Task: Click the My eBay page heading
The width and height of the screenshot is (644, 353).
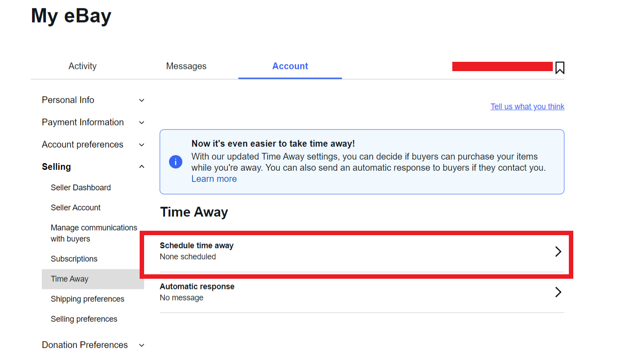Action: (71, 16)
